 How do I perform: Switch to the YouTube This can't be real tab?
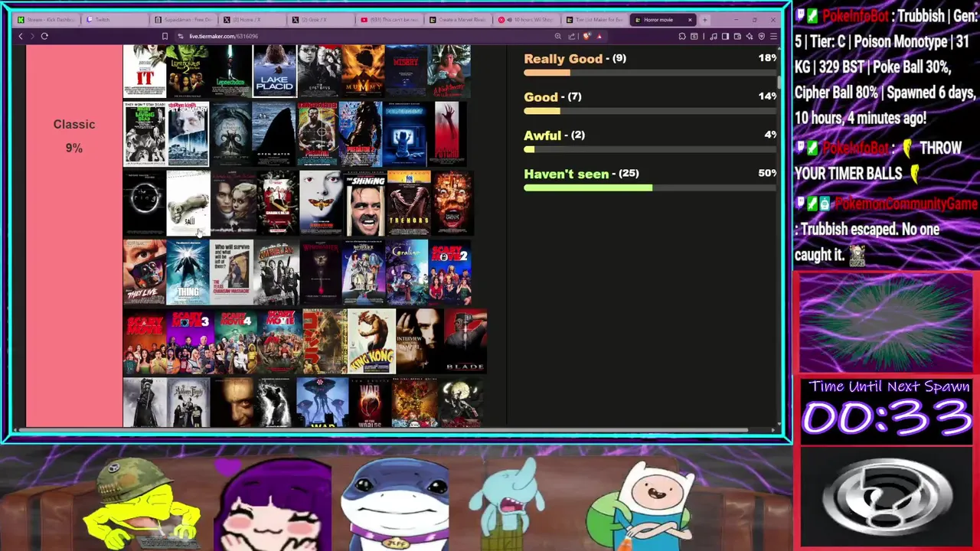pos(390,20)
